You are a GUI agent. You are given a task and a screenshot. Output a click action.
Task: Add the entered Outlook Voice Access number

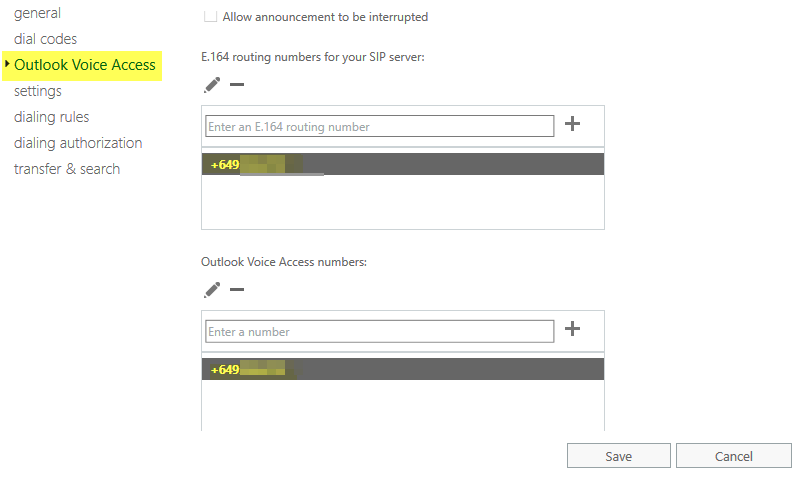[573, 329]
